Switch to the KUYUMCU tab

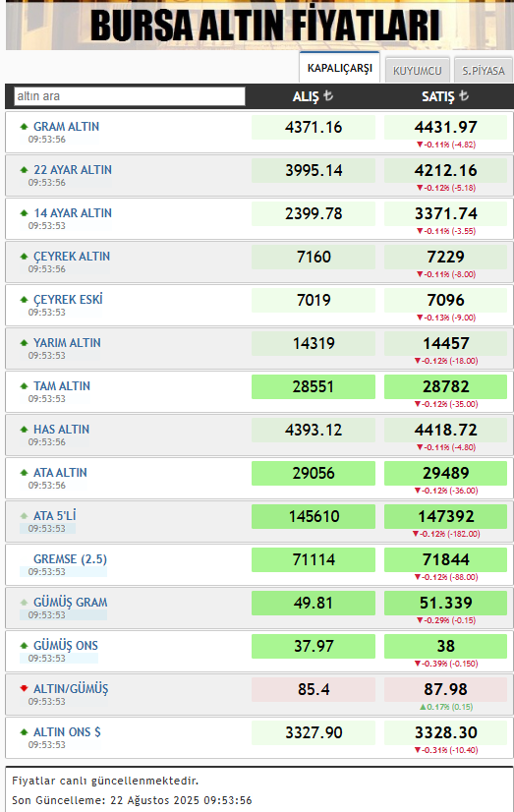pos(418,71)
